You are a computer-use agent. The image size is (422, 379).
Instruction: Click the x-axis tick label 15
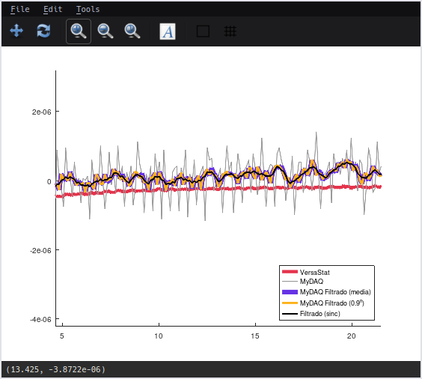click(255, 336)
